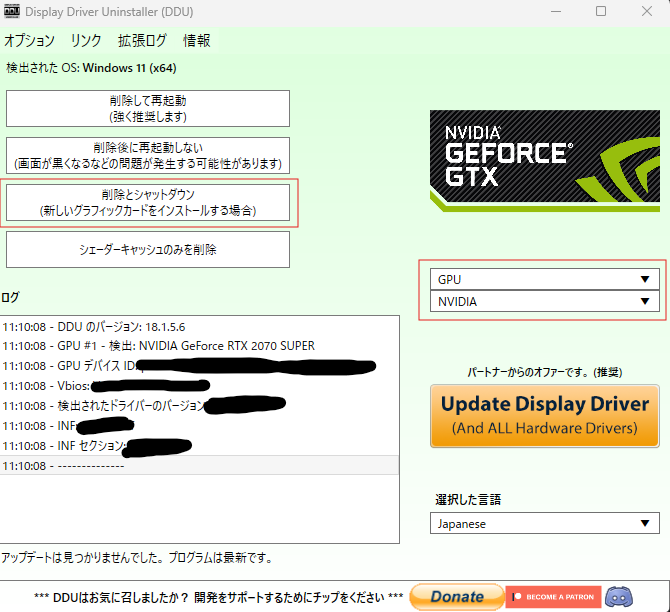Click シェーダーキャッシュのみを削除 button
This screenshot has width=670, height=612.
148,250
